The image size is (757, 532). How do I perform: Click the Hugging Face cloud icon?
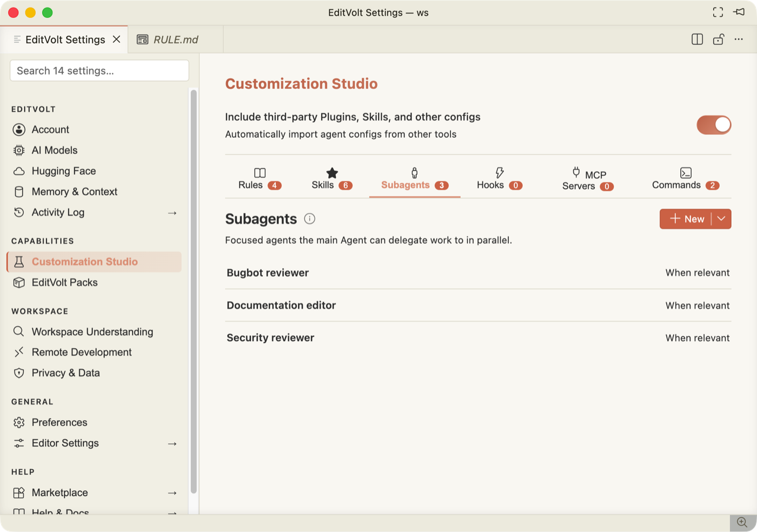[x=19, y=171]
